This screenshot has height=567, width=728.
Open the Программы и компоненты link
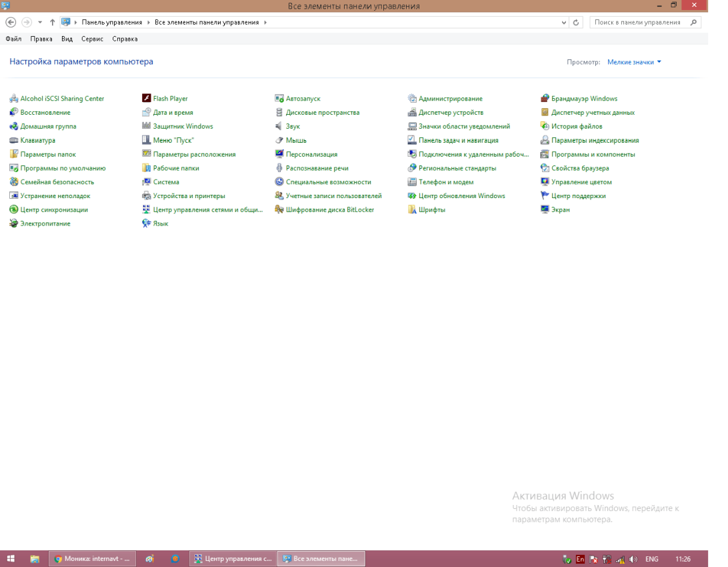(x=593, y=155)
